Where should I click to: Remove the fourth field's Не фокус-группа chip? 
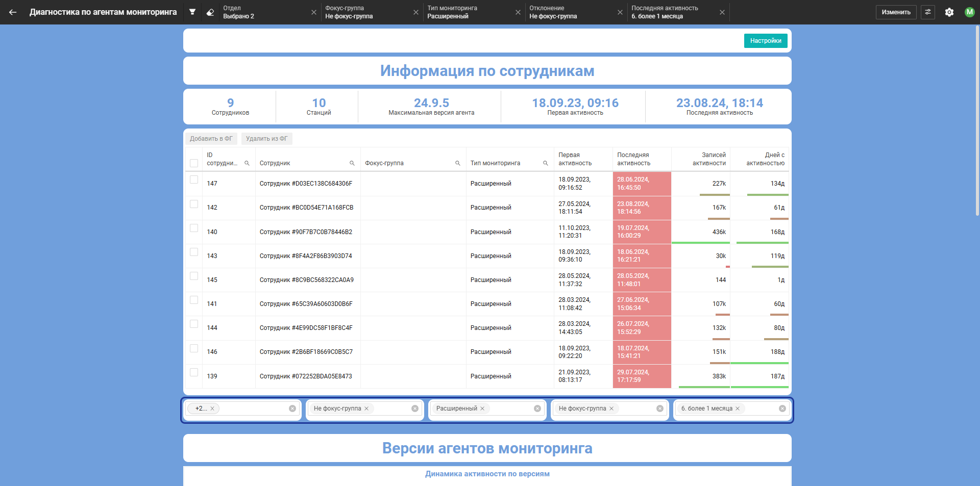pos(611,408)
